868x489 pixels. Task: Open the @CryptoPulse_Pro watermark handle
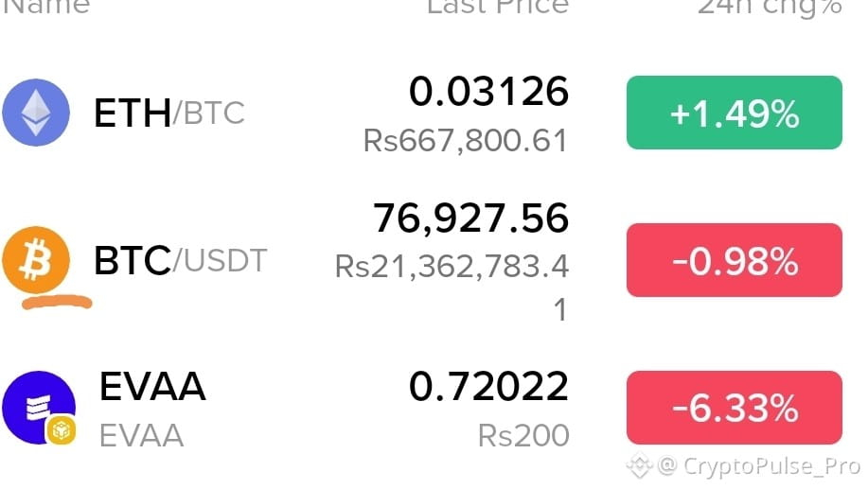758,466
